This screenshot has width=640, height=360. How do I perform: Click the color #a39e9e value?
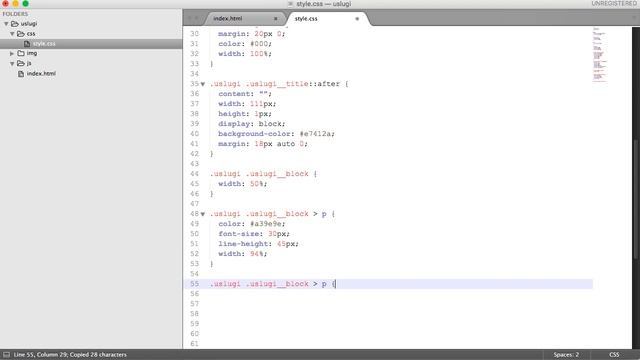coord(268,224)
